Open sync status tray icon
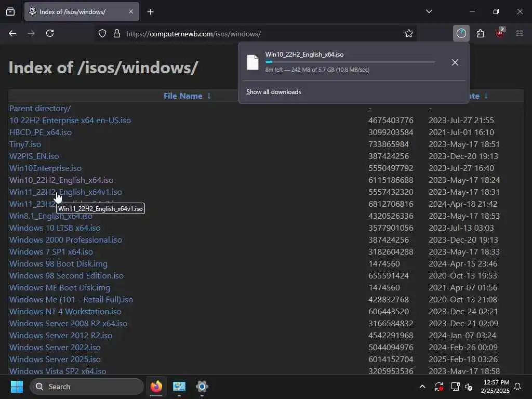Viewport: 532px width, 399px height. pos(438,387)
